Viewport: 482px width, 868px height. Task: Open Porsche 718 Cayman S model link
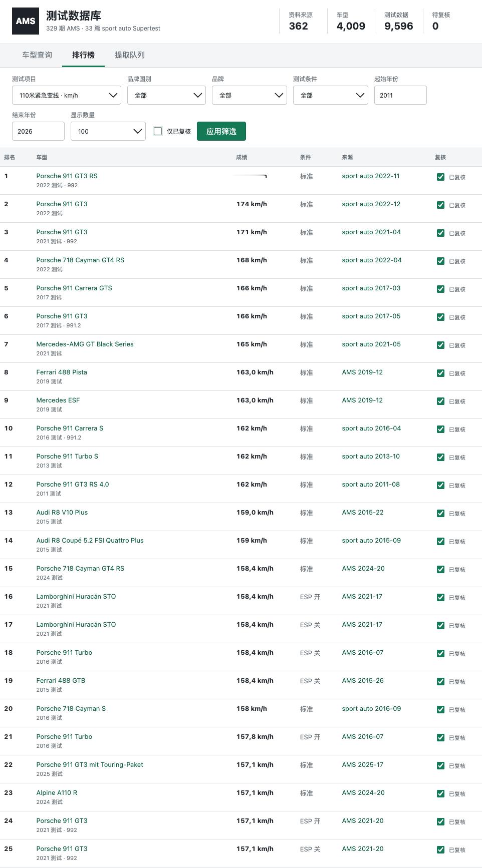[x=71, y=709]
